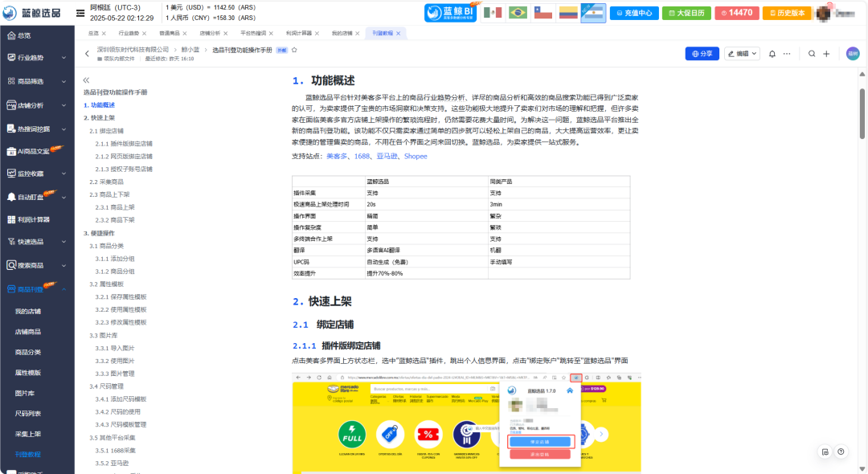Open 充值中心 recharge center
The height and width of the screenshot is (474, 868).
pyautogui.click(x=634, y=13)
